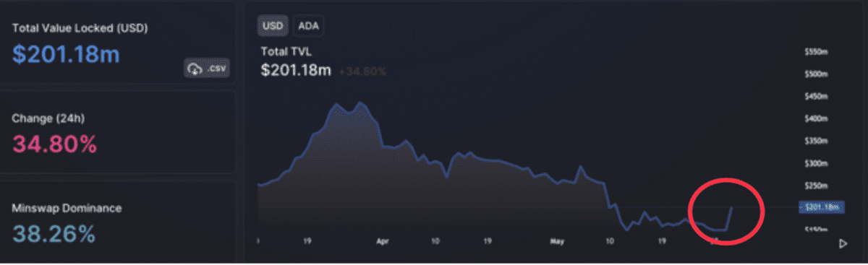Click the Minswap Dominance label
Viewport: 868px width, 265px height.
[x=67, y=208]
